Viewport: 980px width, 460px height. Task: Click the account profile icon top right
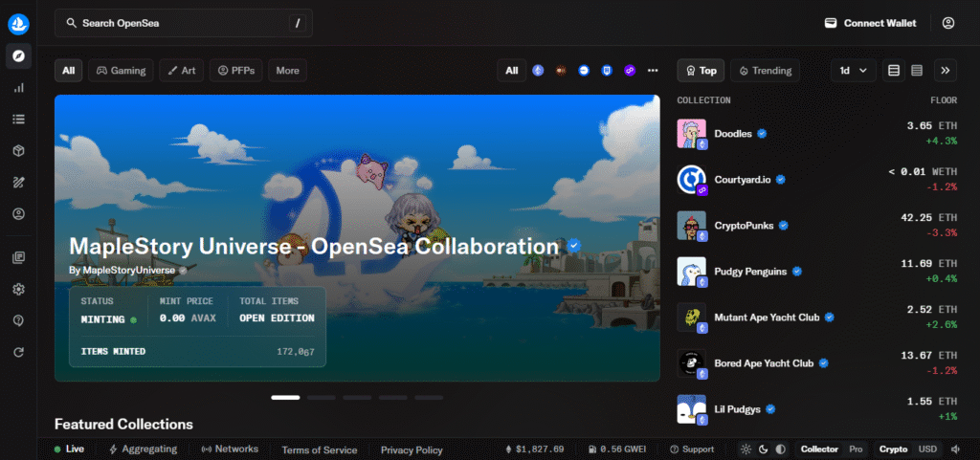click(948, 23)
